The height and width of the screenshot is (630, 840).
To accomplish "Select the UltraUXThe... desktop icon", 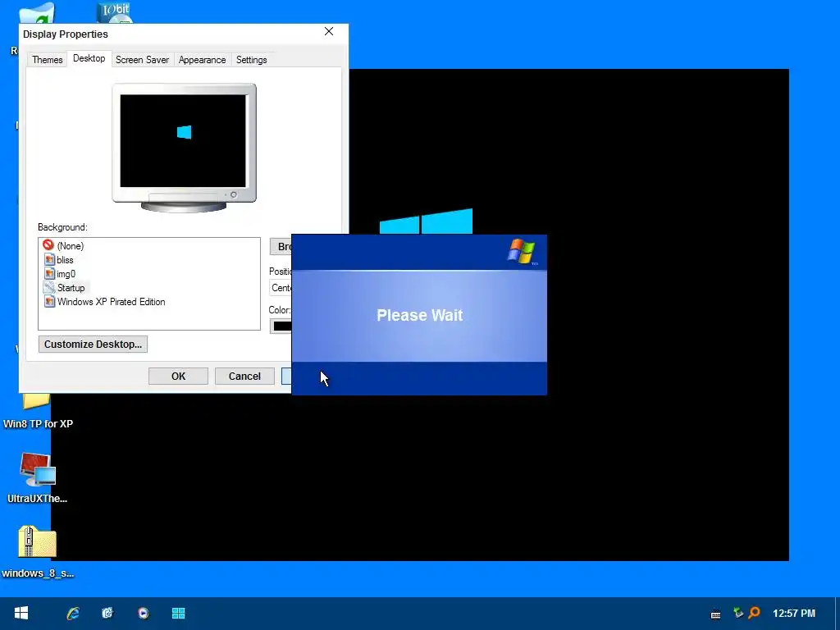I will point(38,478).
